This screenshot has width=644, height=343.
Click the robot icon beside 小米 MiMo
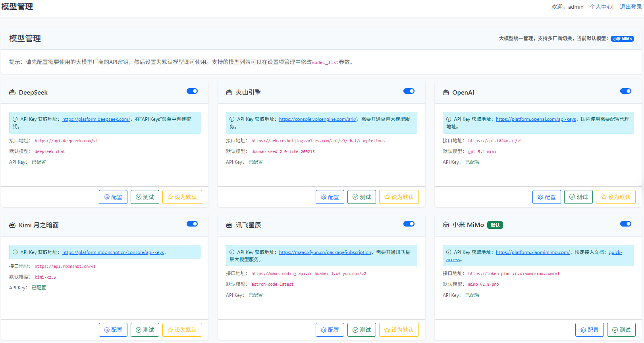[x=446, y=225]
